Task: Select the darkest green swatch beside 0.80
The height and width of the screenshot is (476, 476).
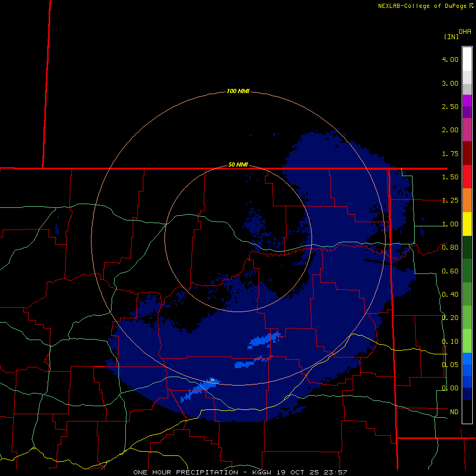Action: click(x=467, y=247)
